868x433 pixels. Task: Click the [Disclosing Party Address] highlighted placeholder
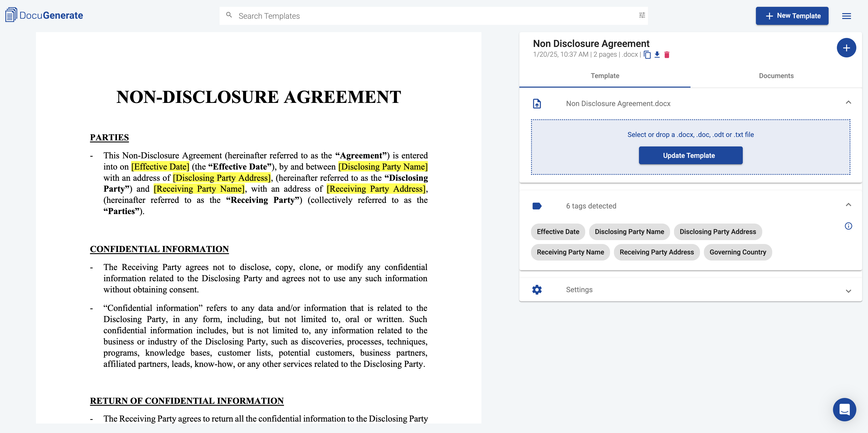point(222,178)
